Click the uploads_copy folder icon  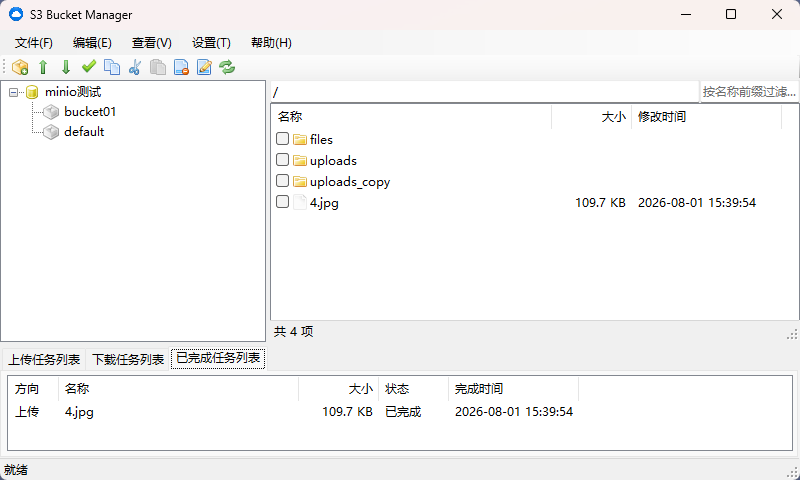click(x=300, y=182)
